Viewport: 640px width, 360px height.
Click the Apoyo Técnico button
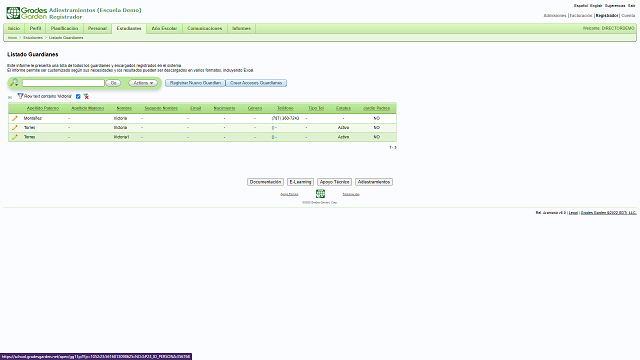click(x=334, y=182)
